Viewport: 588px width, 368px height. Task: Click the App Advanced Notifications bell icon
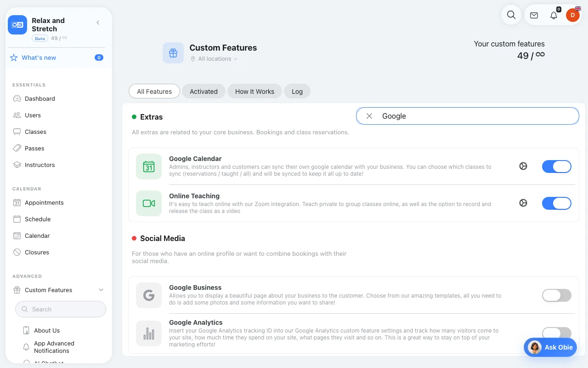[x=26, y=347]
